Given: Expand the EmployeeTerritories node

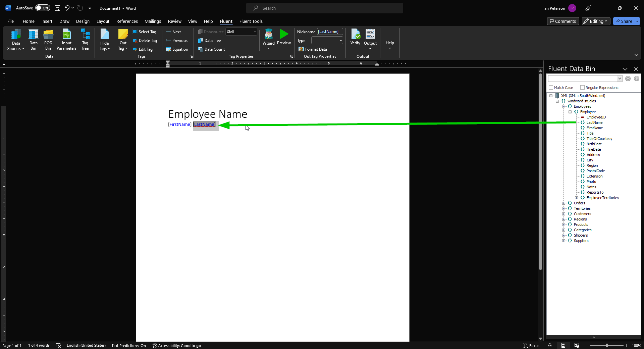Looking at the screenshot, I should 576,198.
